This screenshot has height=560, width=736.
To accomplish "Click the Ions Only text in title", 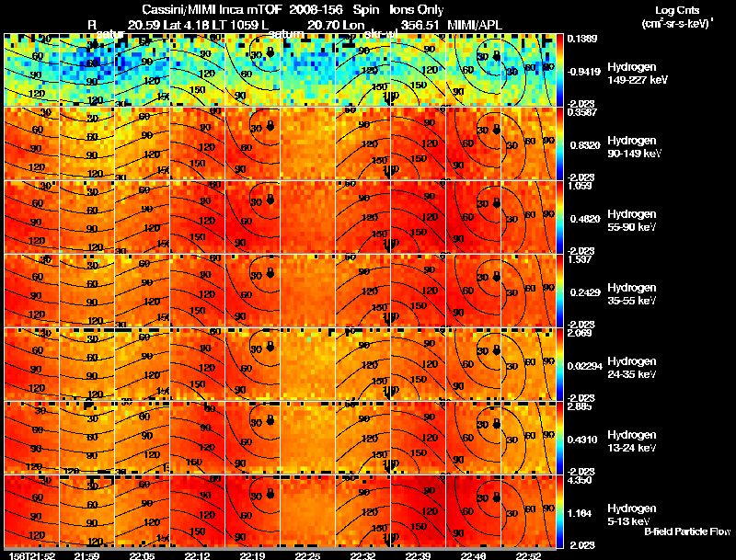I will pos(416,9).
